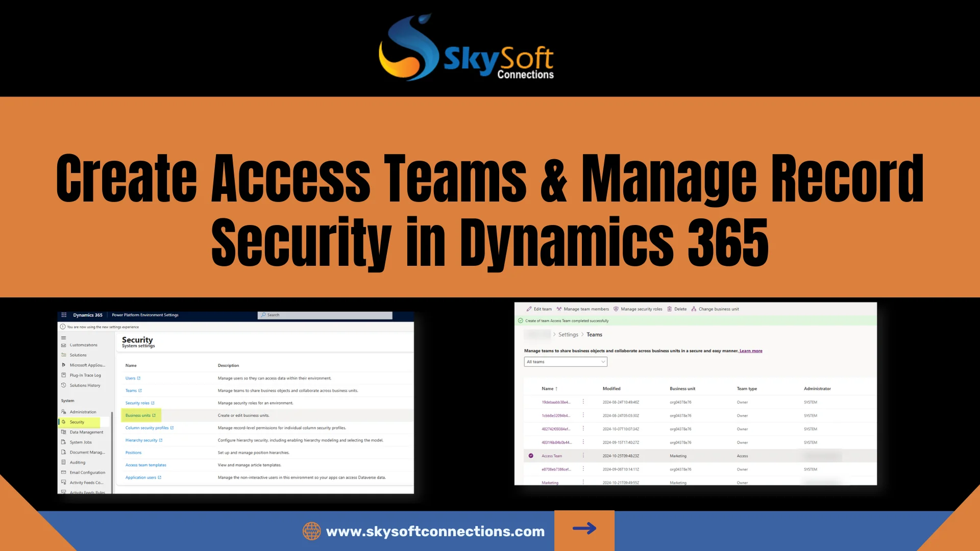The image size is (980, 551).
Task: Click the sidebar vertical scrollbar
Action: 112,452
